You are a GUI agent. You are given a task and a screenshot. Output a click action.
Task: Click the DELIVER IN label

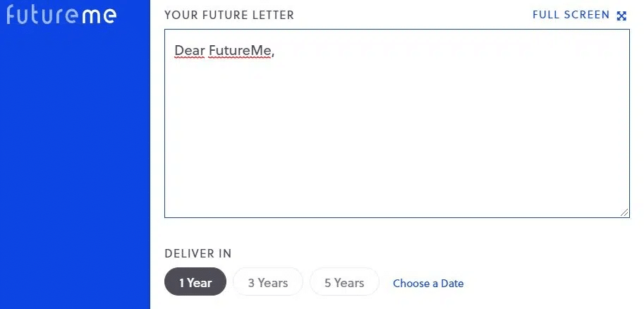point(198,253)
